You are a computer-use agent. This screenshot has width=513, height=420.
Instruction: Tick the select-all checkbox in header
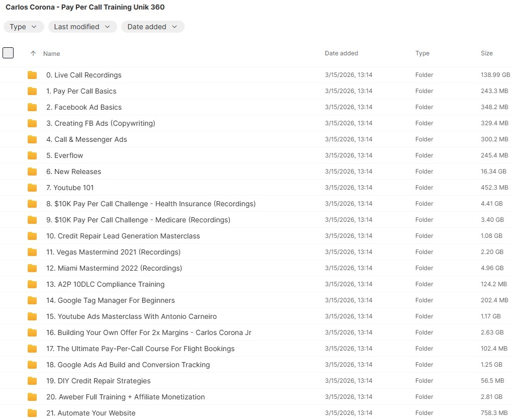[8, 53]
